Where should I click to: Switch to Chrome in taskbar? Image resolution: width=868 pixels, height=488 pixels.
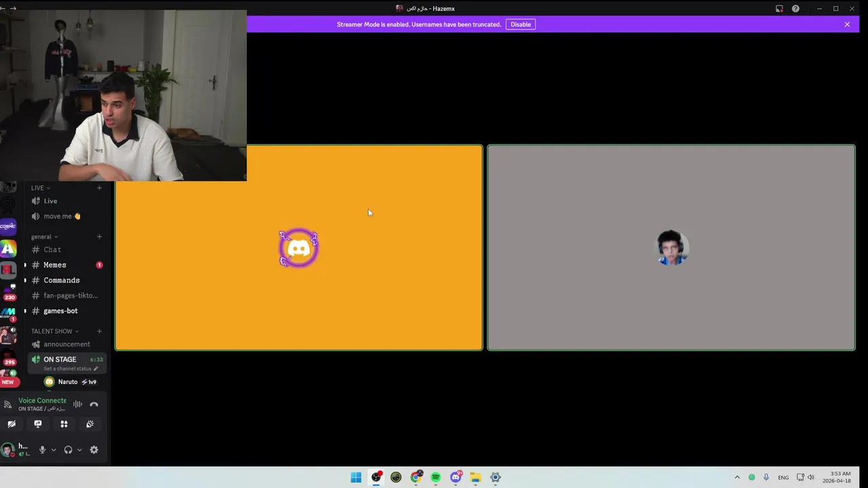416,477
